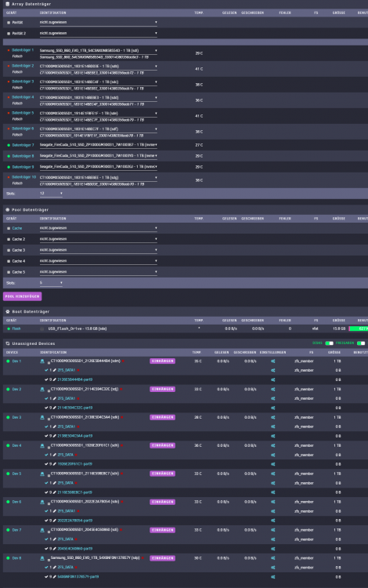
Task: Click pencil icon next to 2118E598E8C7-part9
Action: click(x=55, y=492)
